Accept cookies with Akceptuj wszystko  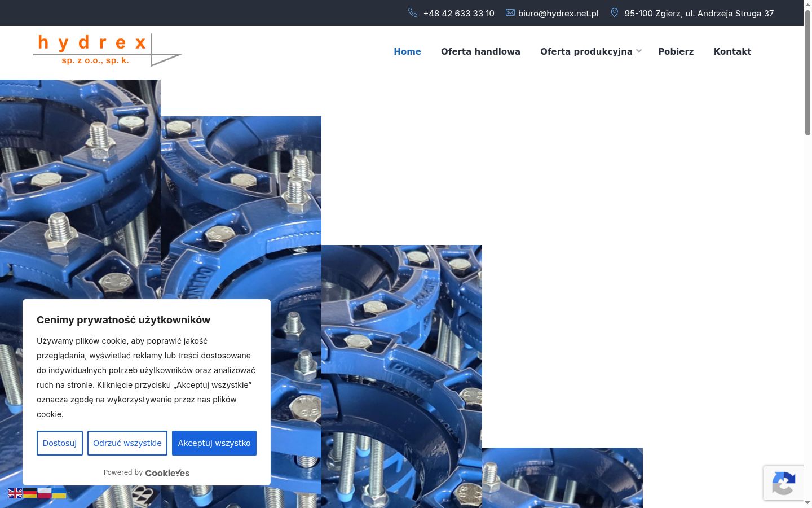click(214, 443)
